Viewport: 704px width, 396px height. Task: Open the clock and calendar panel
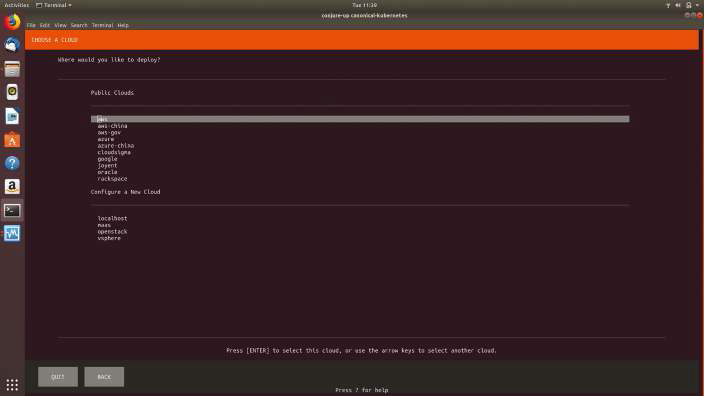pyautogui.click(x=364, y=5)
